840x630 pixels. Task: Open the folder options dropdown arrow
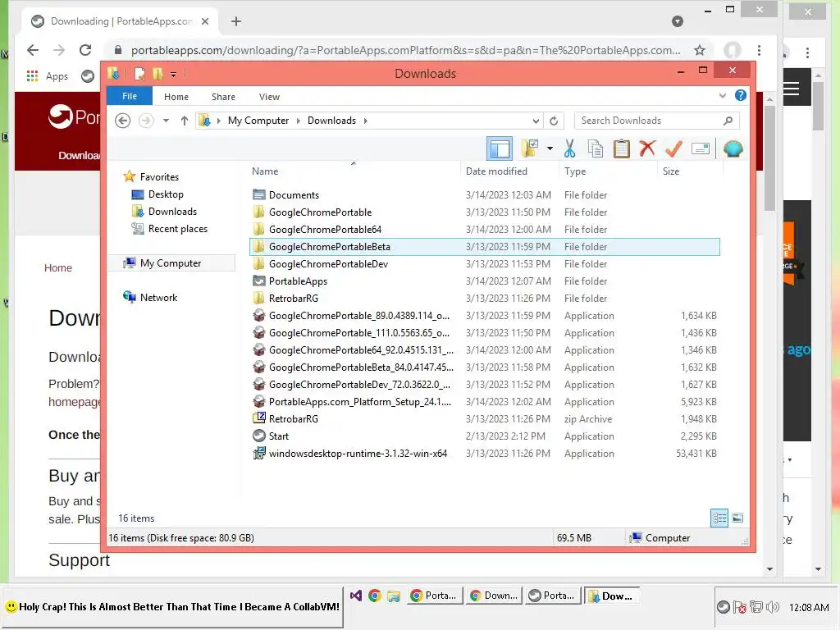coord(550,148)
